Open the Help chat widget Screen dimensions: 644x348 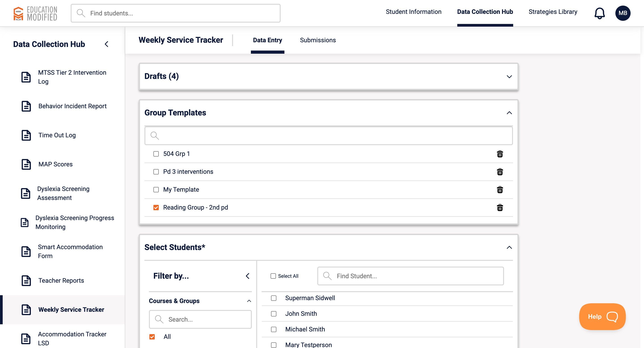coord(602,316)
